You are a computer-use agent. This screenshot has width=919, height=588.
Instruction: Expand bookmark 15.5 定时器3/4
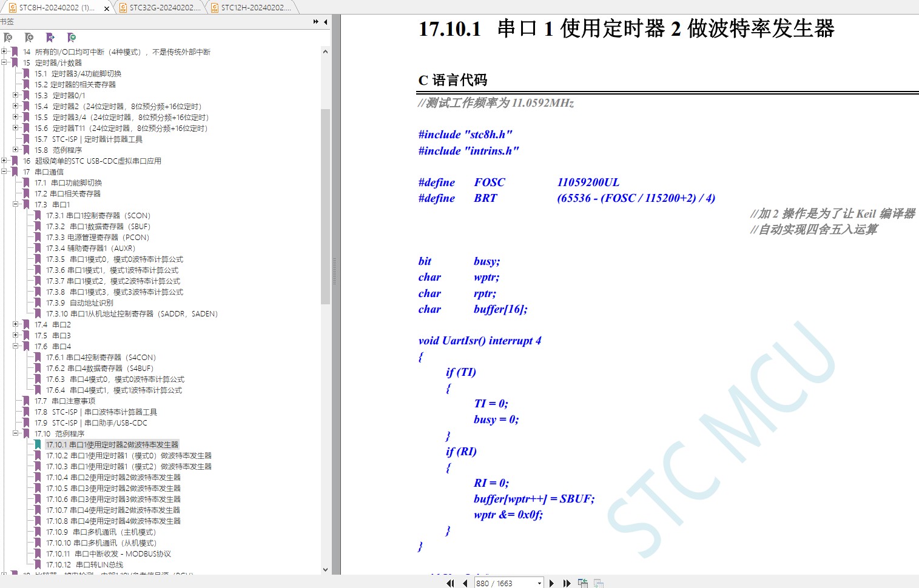(x=16, y=117)
